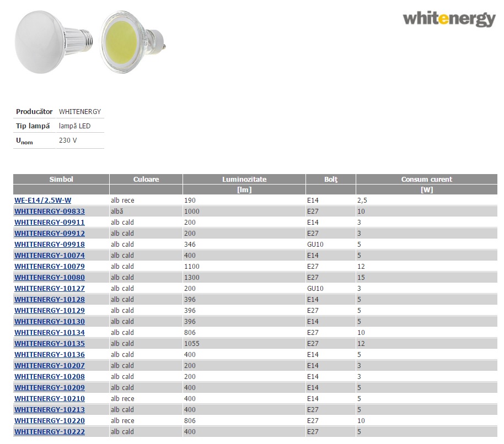Open the WHITENERGY-10209 product link
Viewport: 504px width, 444px height.
point(50,388)
